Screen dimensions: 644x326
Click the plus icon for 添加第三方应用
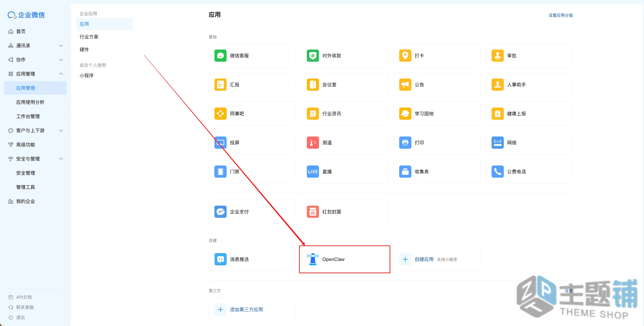click(x=220, y=309)
